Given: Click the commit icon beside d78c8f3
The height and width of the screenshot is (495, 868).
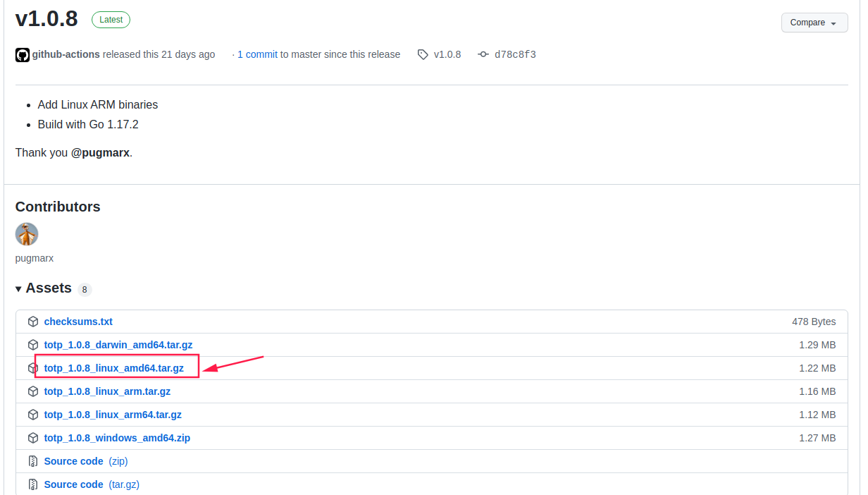Looking at the screenshot, I should pos(483,54).
